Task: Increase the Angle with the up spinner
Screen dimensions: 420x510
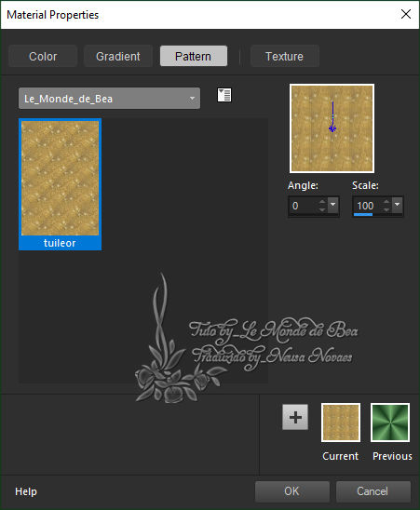Action: click(x=322, y=202)
